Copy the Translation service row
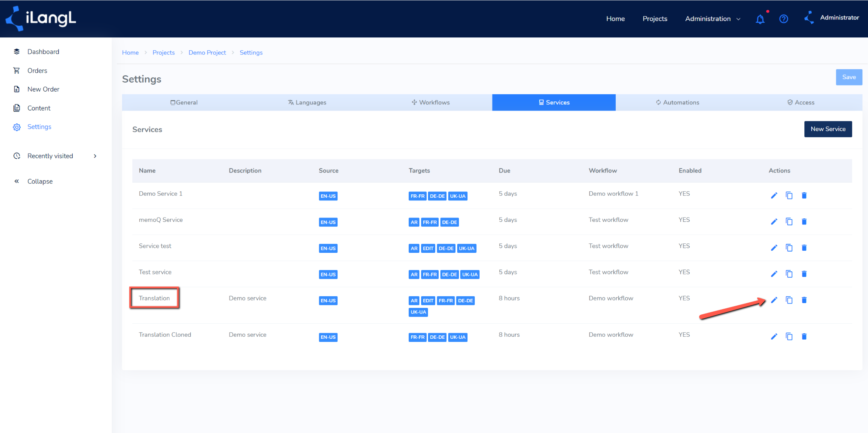Viewport: 868px width, 433px height. pyautogui.click(x=789, y=300)
